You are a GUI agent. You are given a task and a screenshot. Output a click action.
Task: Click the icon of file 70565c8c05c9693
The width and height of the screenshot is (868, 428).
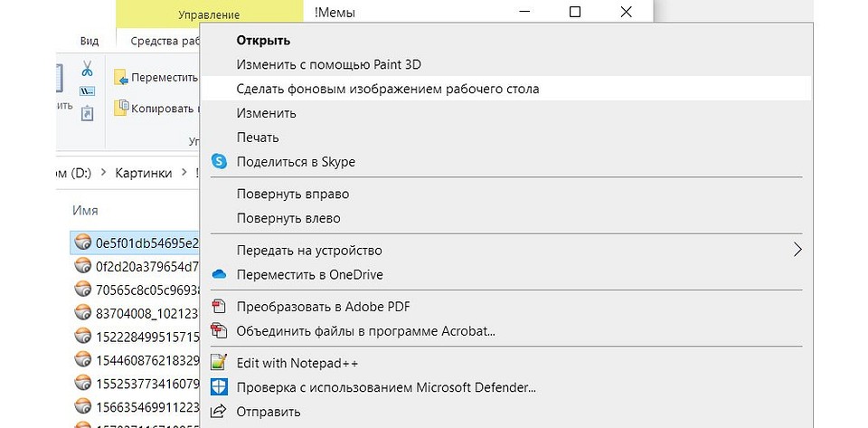point(82,289)
